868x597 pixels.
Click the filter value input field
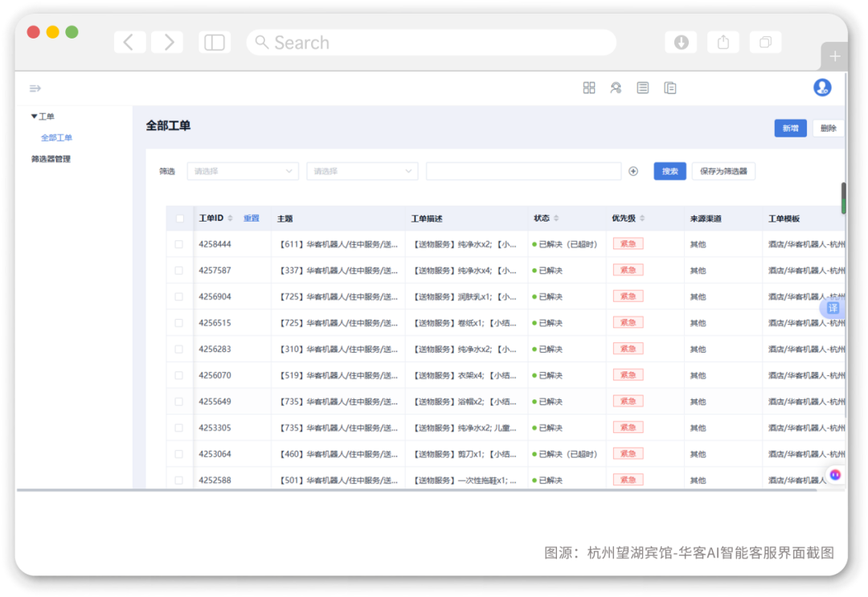523,171
